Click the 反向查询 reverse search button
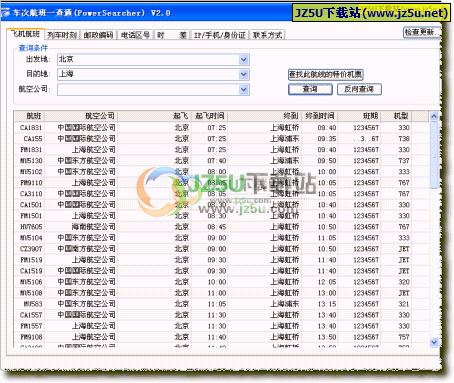The image size is (454, 383). tap(359, 89)
